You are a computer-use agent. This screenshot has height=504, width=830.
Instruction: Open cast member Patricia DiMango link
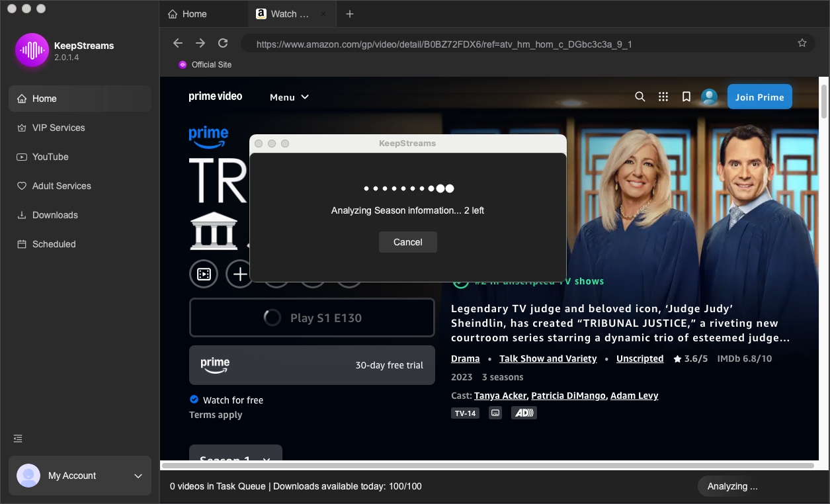[569, 396]
